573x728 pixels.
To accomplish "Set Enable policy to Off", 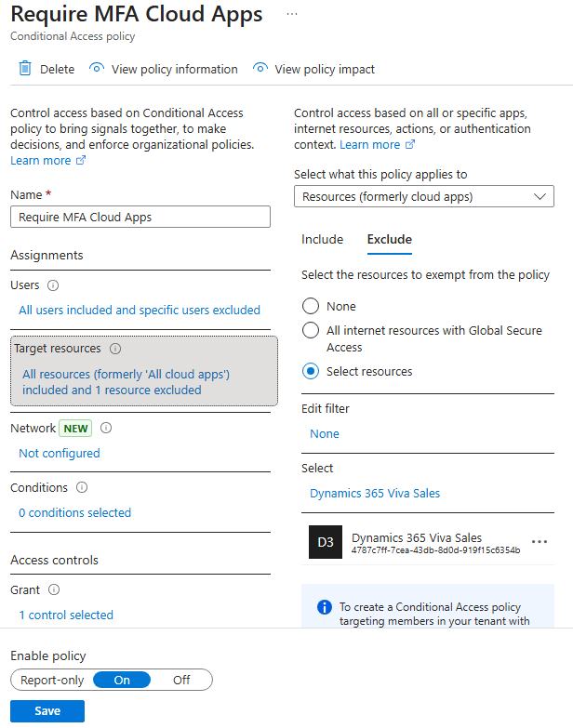I will [181, 681].
